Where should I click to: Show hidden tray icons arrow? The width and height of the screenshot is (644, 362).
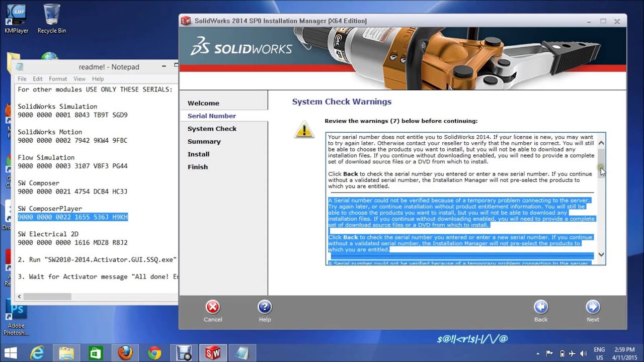pyautogui.click(x=538, y=353)
